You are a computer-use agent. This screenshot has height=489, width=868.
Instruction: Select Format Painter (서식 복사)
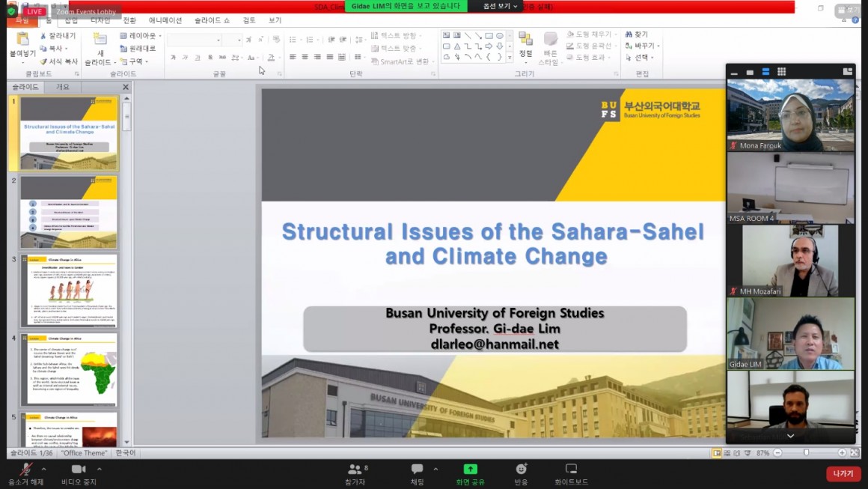click(58, 61)
